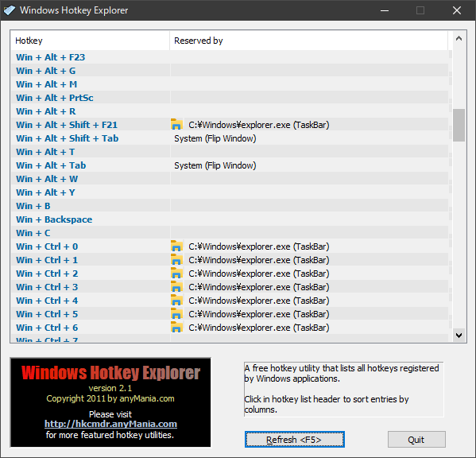Click explorer icon beside Win + Ctrl + 1
476x458 pixels.
[x=176, y=260]
